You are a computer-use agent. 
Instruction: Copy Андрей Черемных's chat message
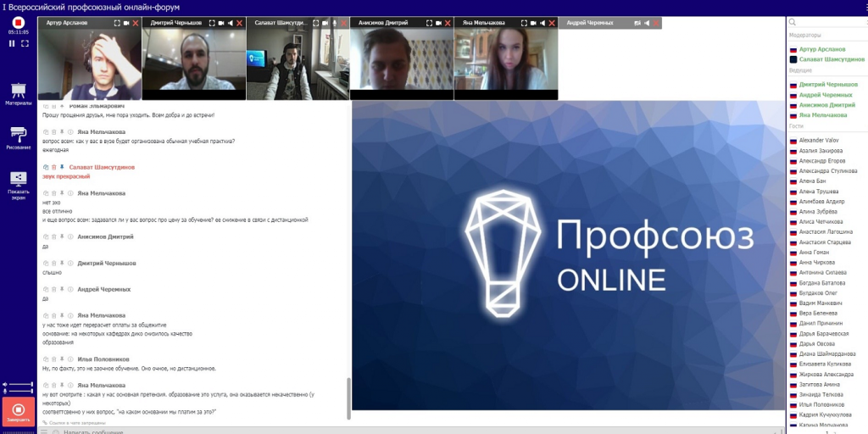pyautogui.click(x=46, y=290)
